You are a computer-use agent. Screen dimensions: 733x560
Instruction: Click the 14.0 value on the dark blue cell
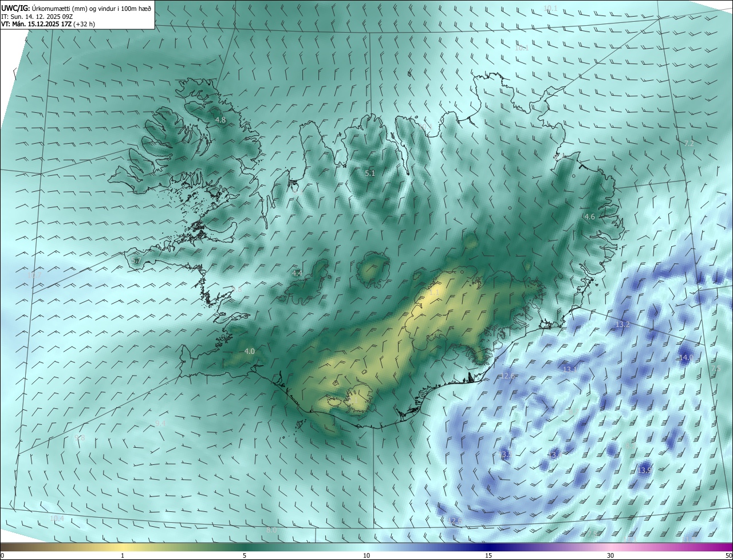tap(686, 357)
